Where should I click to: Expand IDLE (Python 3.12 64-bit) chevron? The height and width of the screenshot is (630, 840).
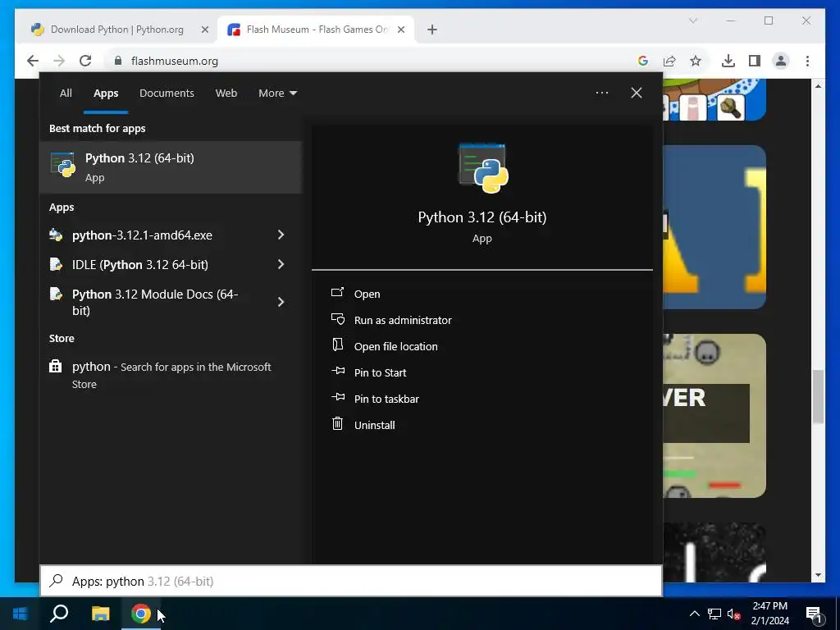281,264
